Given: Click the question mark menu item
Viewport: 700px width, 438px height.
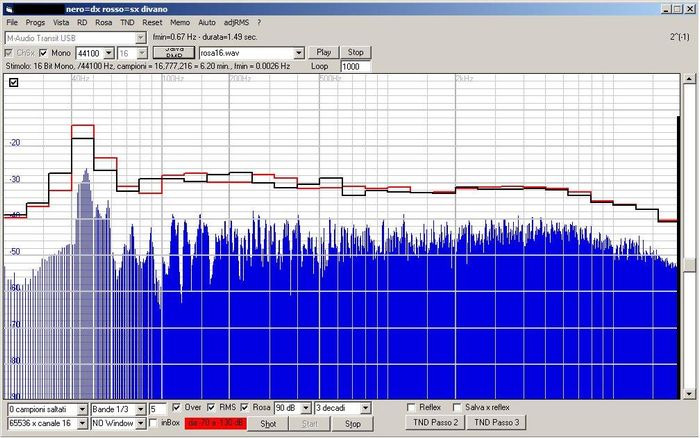Looking at the screenshot, I should (x=259, y=22).
